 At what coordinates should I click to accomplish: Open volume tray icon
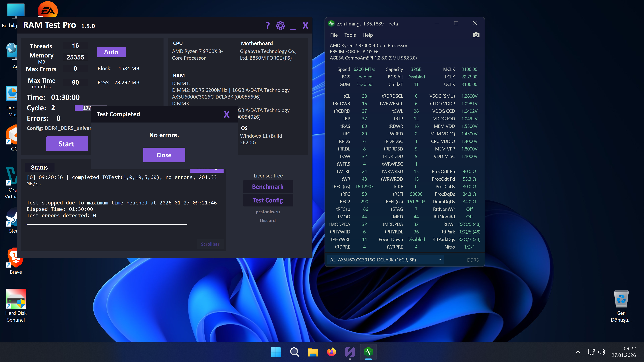(x=602, y=352)
